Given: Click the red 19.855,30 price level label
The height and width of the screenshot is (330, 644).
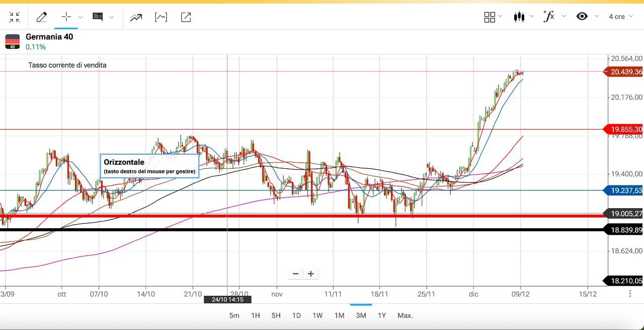Looking at the screenshot, I should coord(625,129).
